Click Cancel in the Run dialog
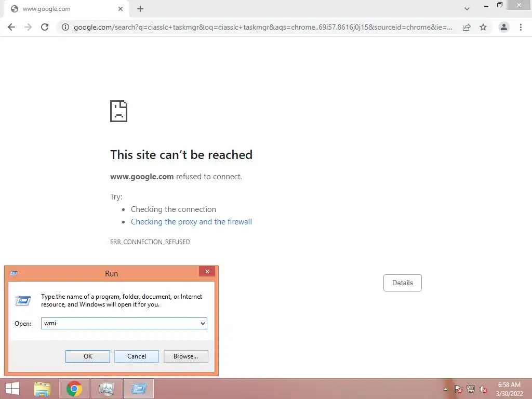 137,356
